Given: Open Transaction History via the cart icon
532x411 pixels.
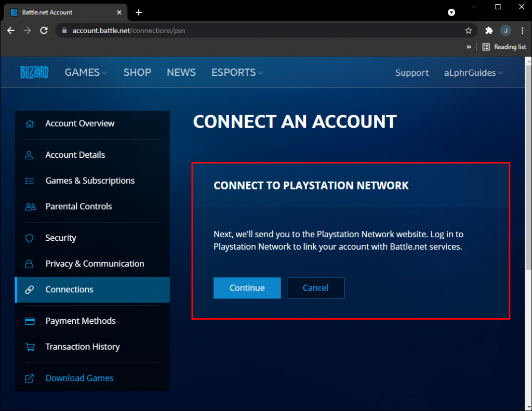Looking at the screenshot, I should coord(31,347).
